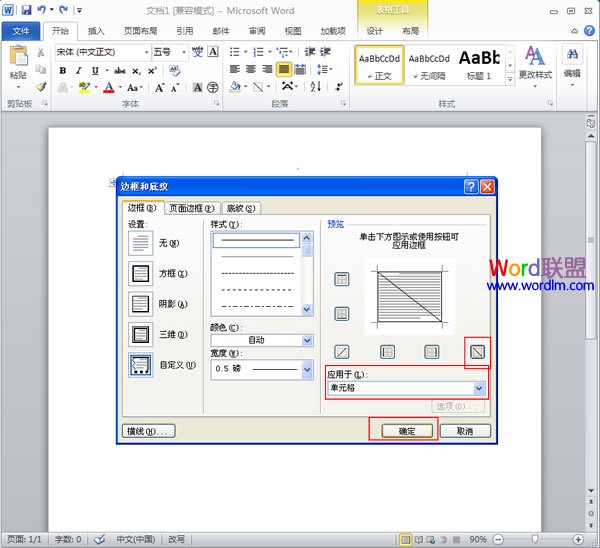This screenshot has height=548, width=600.
Task: Switch to 页面边框 tab in dialog
Action: point(192,208)
